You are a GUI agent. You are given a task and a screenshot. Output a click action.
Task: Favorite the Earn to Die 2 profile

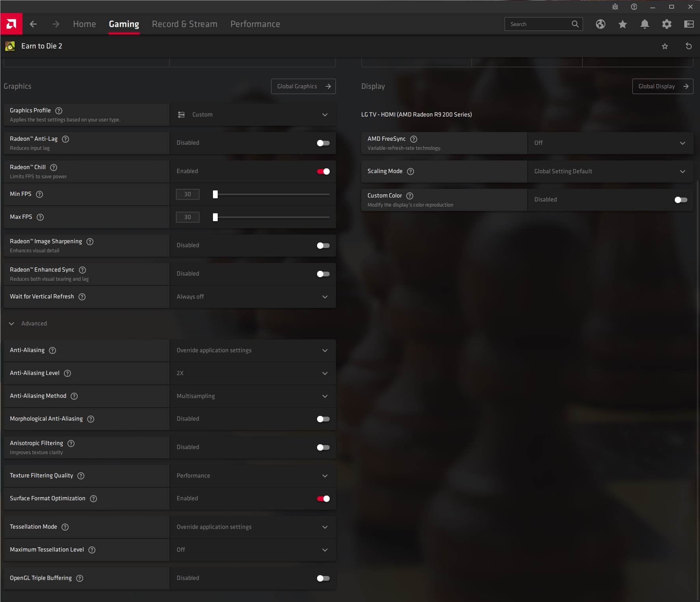(665, 46)
